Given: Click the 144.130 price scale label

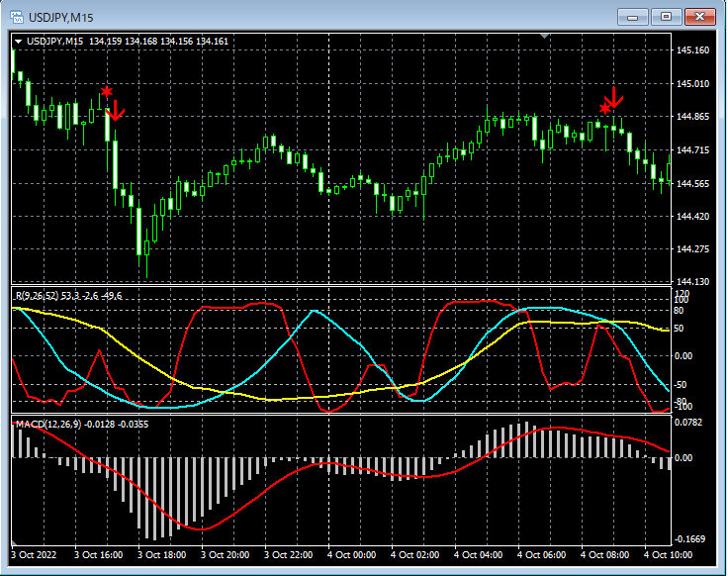Looking at the screenshot, I should point(692,281).
